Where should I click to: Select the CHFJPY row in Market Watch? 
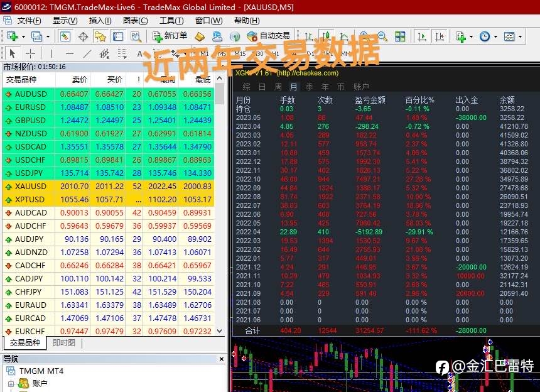(109, 291)
